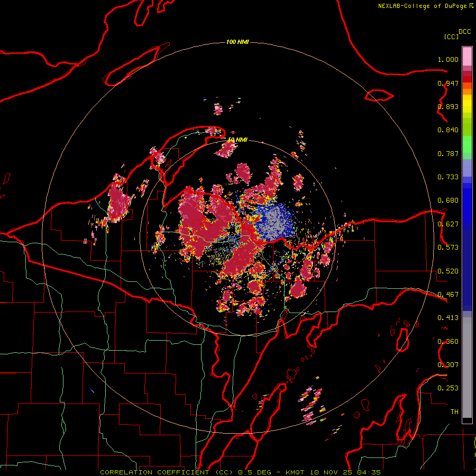476x476 pixels.
Task: Select the 0.947 scale value
Action: pos(448,83)
